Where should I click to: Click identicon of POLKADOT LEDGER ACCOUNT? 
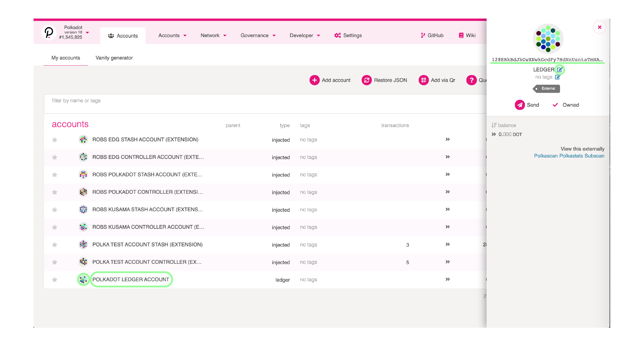(x=83, y=279)
